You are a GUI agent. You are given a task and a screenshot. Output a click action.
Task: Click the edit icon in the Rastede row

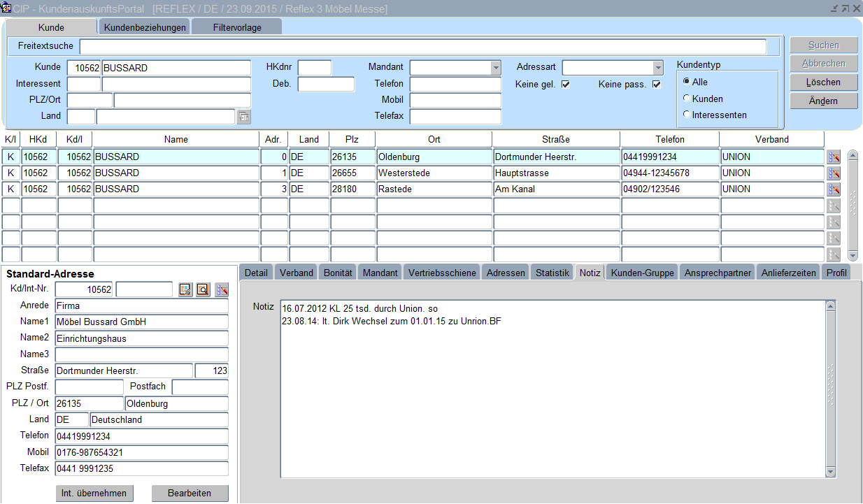tap(833, 189)
